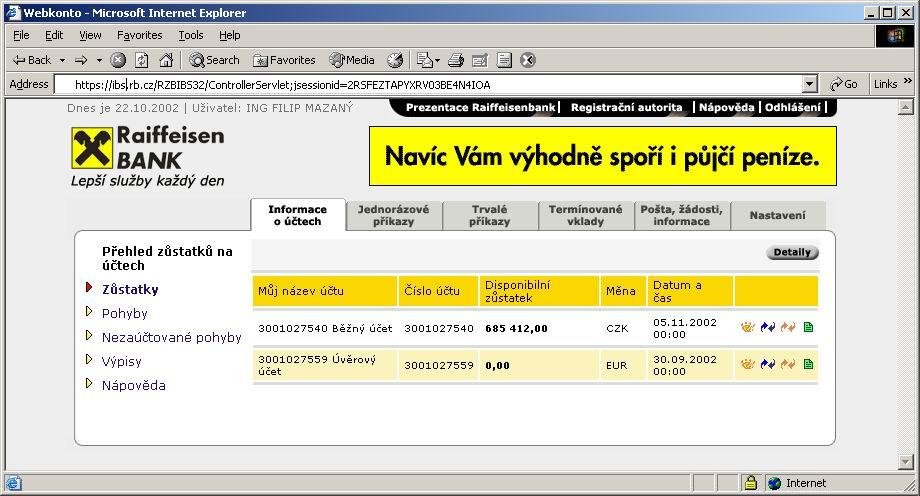The width and height of the screenshot is (920, 496).
Task: Click the round X toolbar icon
Action: pyautogui.click(x=527, y=60)
